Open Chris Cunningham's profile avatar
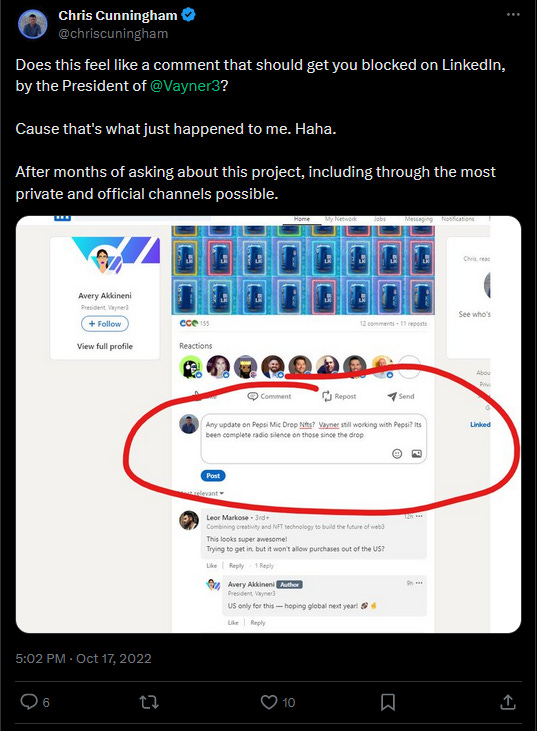Screen dimensions: 537x731 (33, 24)
